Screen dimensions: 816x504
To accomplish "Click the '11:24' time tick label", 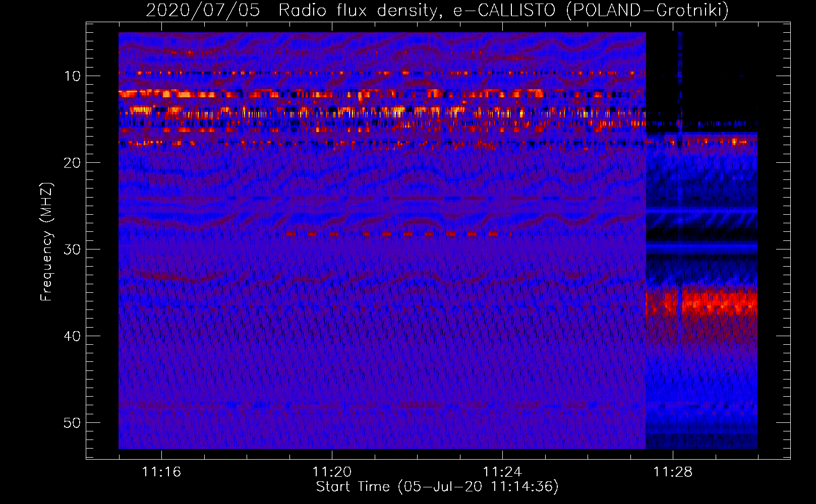I will 502,472.
